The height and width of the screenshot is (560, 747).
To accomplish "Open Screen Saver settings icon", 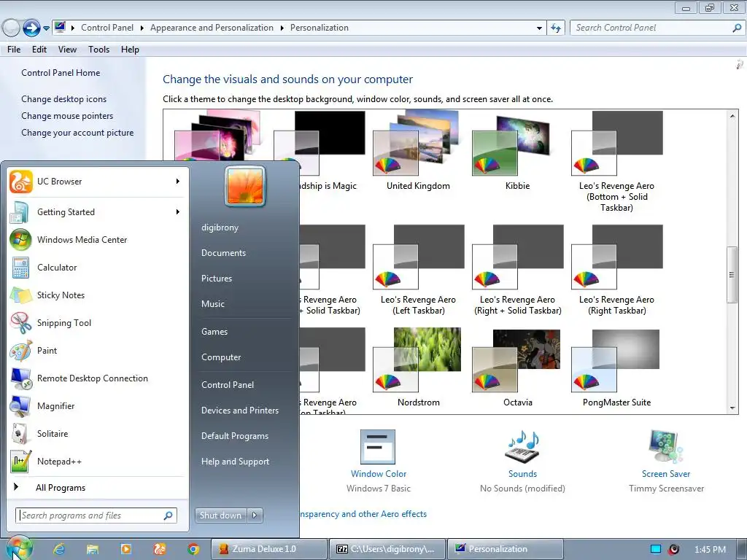I will [665, 447].
